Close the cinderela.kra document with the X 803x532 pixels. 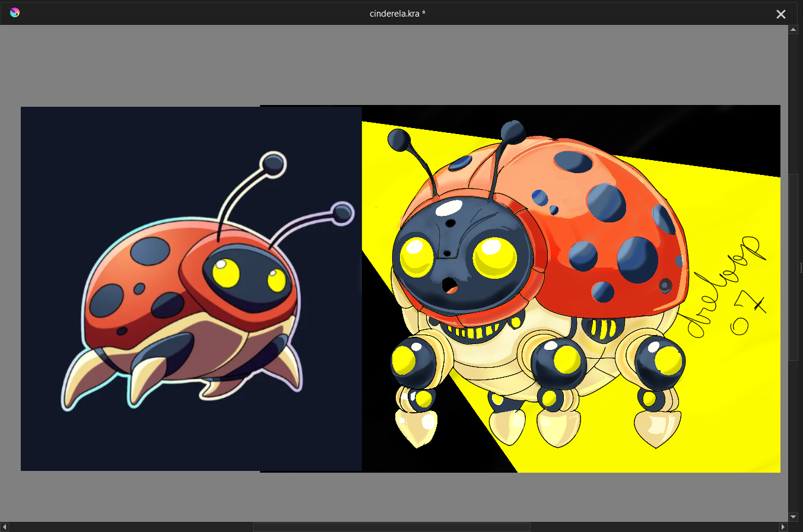point(781,14)
